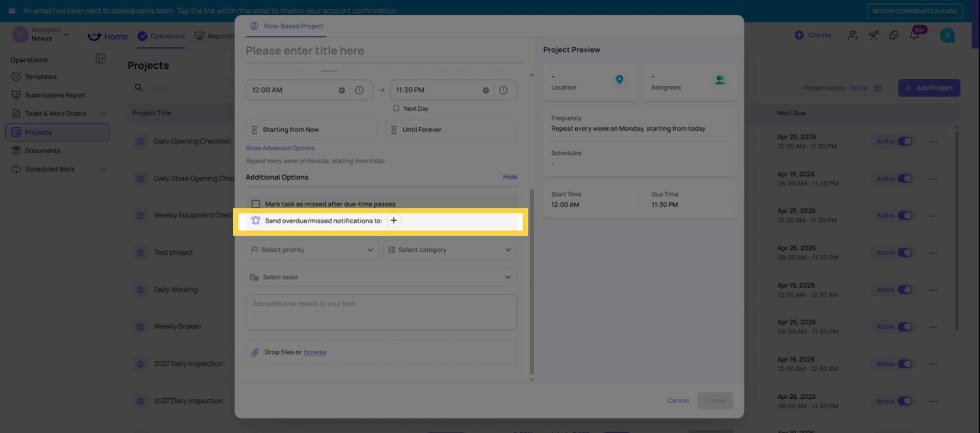Select Projects in the sidebar
This screenshot has height=433, width=980.
57,132
